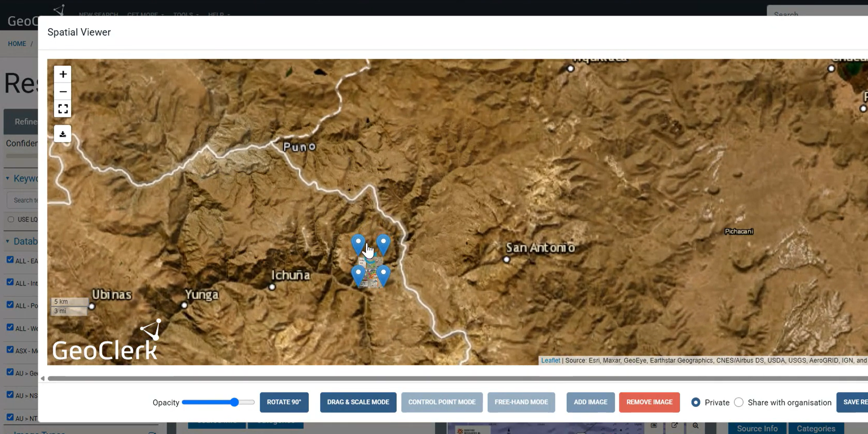The image size is (868, 434).
Task: Zoom in on the map
Action: (x=63, y=74)
